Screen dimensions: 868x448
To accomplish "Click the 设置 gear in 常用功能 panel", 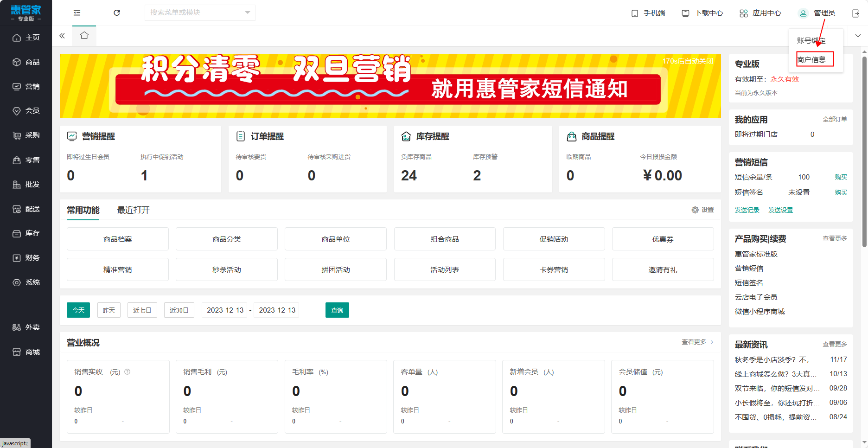I will tap(702, 210).
